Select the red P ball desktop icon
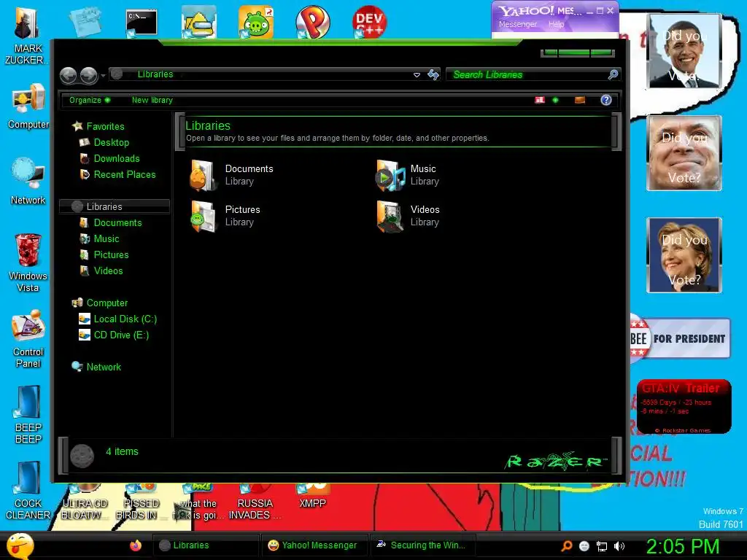 (x=312, y=22)
